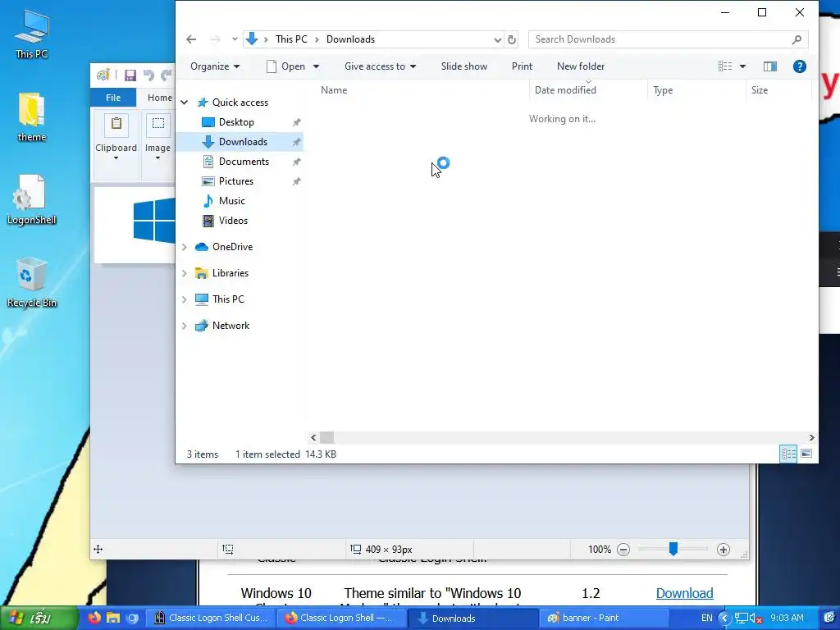Select the theme folder desktop icon
This screenshot has width=840, height=630.
32,117
